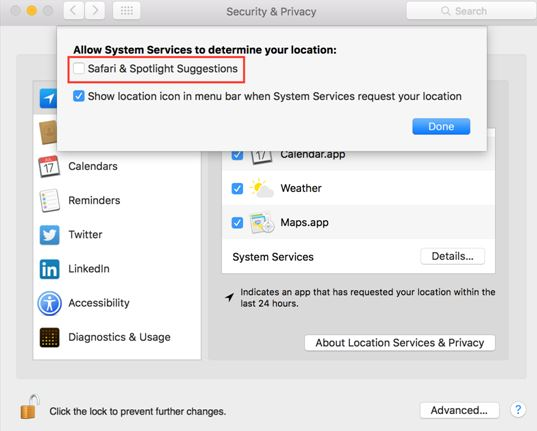Choose the LinkedIn icon in sidebar
The width and height of the screenshot is (537, 431).
point(49,269)
